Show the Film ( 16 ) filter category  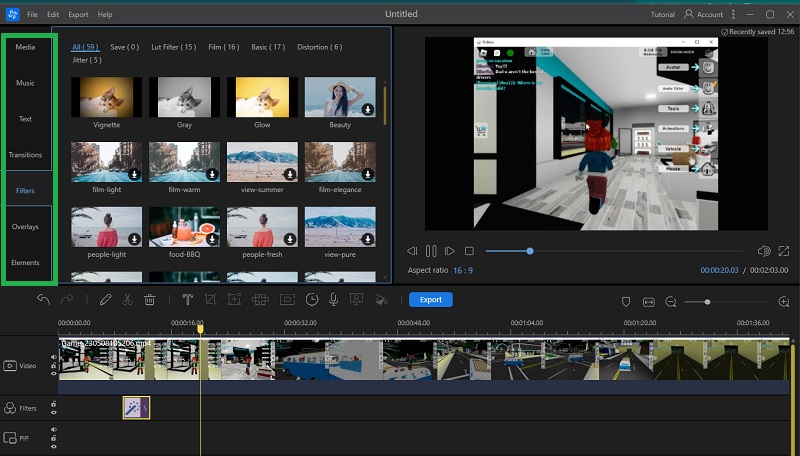pos(223,47)
